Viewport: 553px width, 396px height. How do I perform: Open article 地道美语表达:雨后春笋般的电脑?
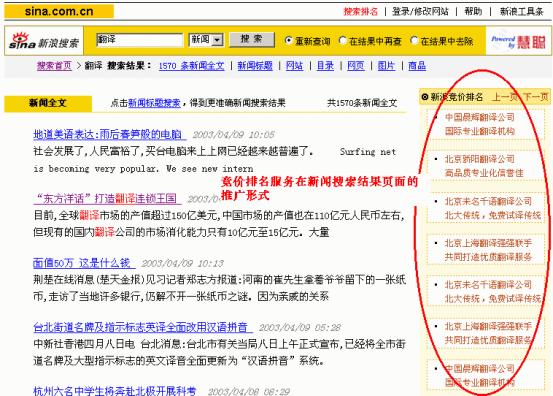[x=109, y=134]
